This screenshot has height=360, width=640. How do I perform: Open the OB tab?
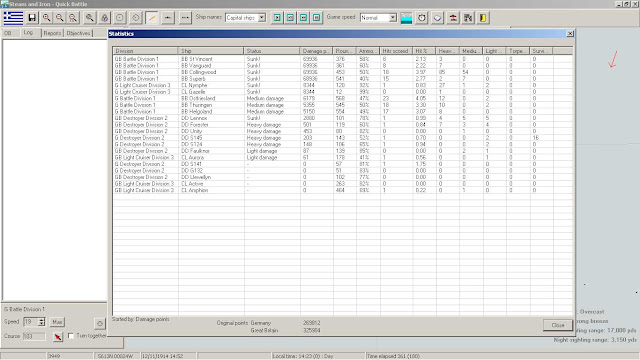tap(8, 33)
